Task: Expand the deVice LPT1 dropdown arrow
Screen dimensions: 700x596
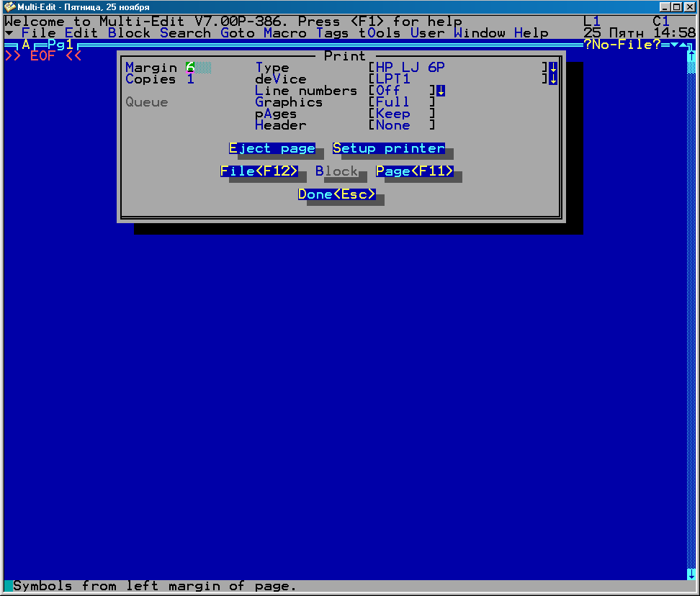Action: [x=553, y=79]
